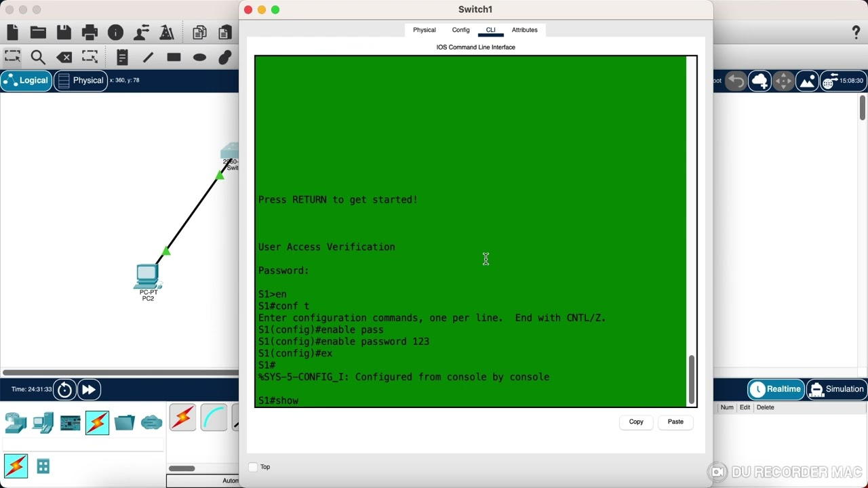The height and width of the screenshot is (488, 868).
Task: Open User Profile icon
Action: 142,32
